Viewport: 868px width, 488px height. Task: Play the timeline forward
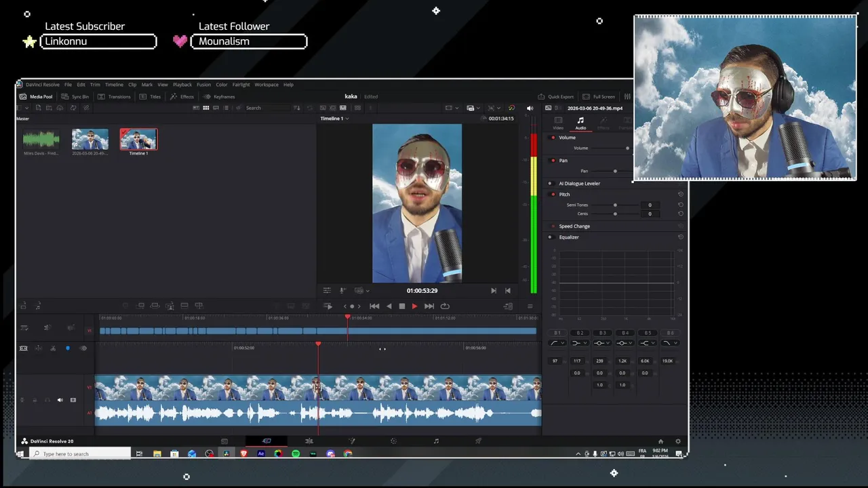click(414, 306)
